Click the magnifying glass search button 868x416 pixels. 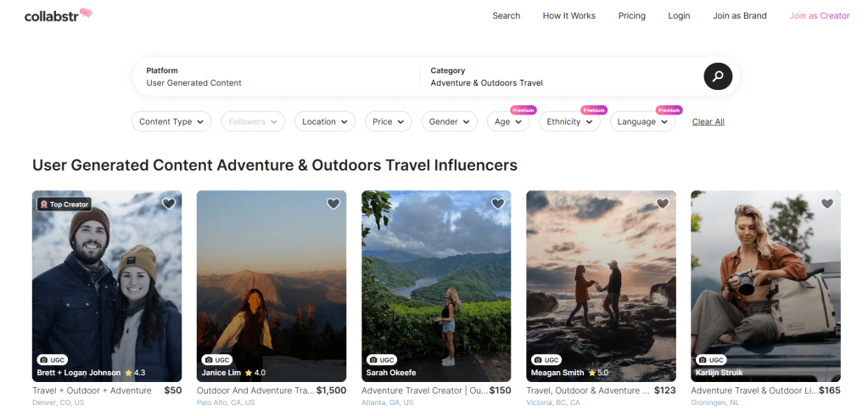717,76
